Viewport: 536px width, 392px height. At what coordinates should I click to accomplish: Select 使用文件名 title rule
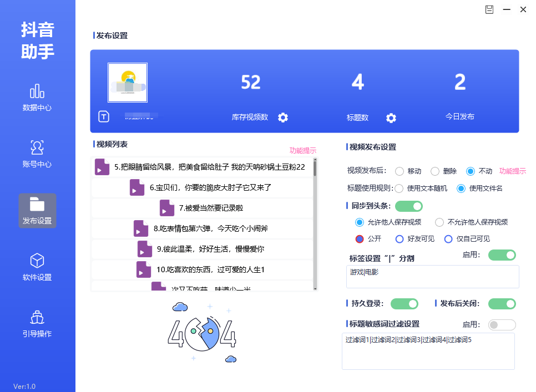pos(461,189)
